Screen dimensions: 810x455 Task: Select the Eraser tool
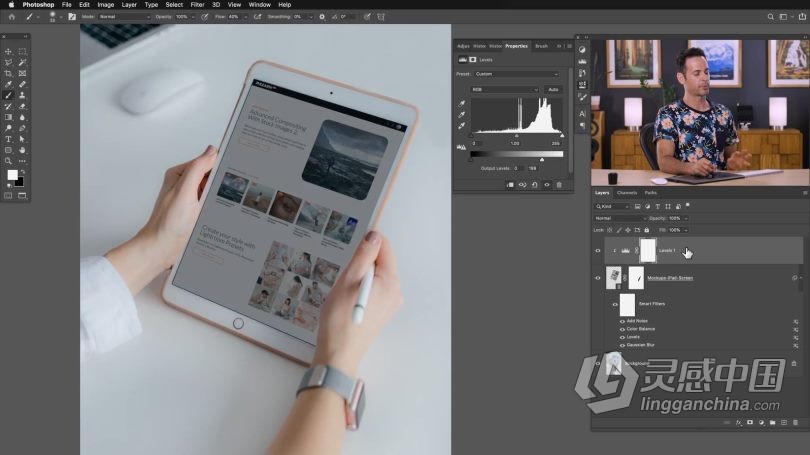tap(22, 106)
